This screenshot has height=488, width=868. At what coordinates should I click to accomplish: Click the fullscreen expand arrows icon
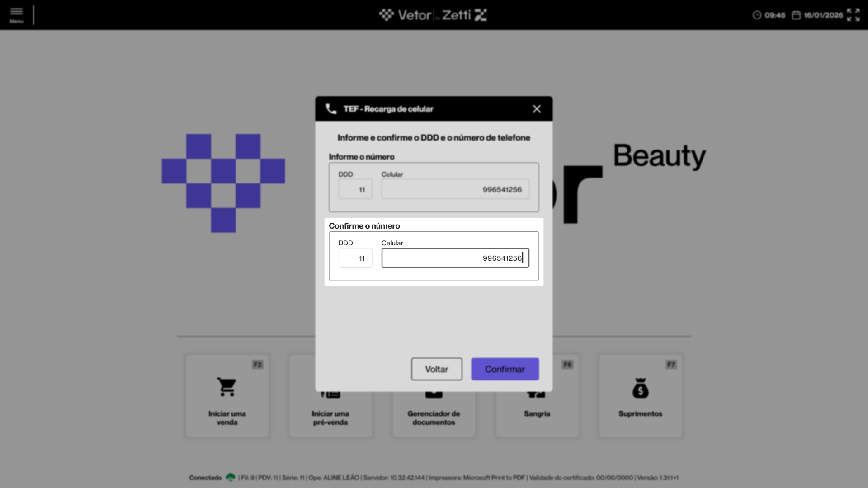coord(853,15)
